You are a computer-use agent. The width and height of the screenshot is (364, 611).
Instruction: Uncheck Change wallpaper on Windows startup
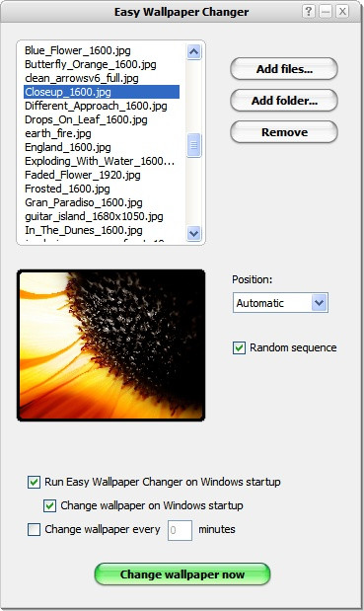pos(49,505)
